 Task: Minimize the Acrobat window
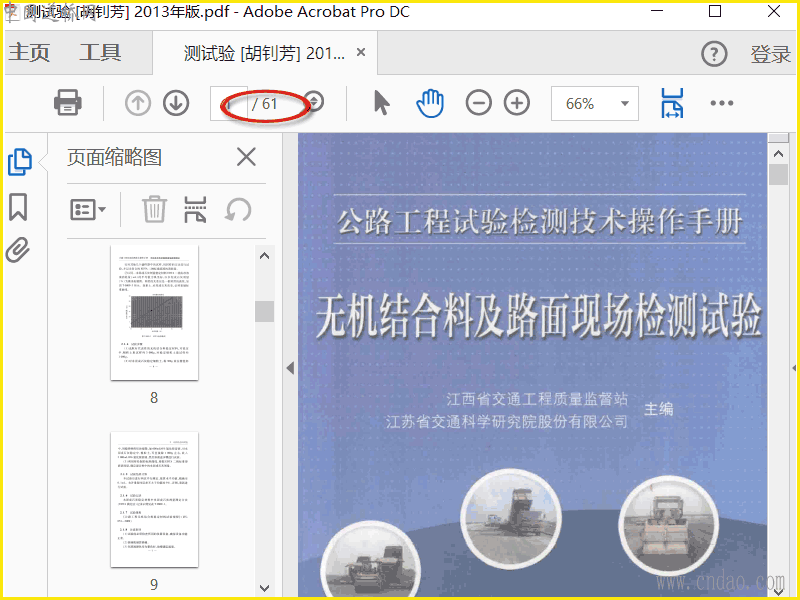point(658,11)
